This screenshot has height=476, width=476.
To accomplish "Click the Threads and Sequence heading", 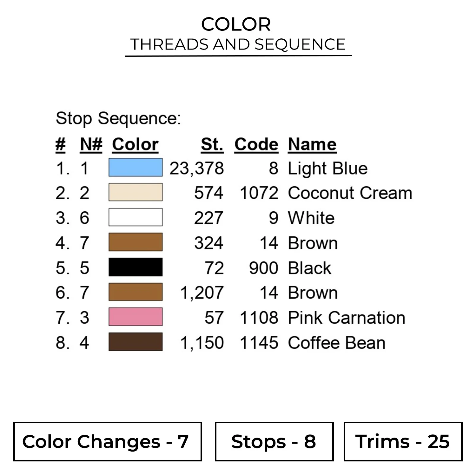I will click(238, 44).
